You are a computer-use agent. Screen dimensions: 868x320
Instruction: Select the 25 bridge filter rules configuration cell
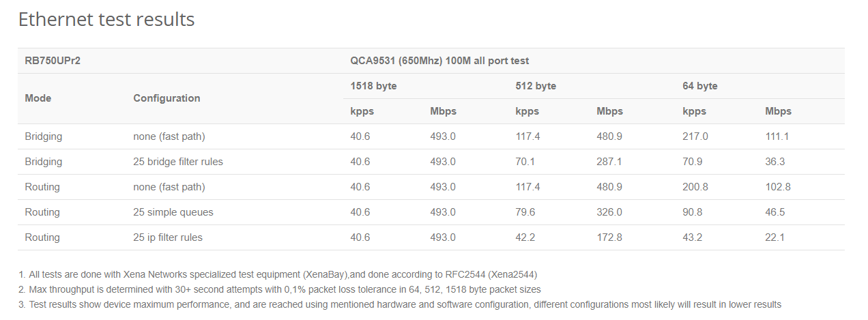pos(178,162)
